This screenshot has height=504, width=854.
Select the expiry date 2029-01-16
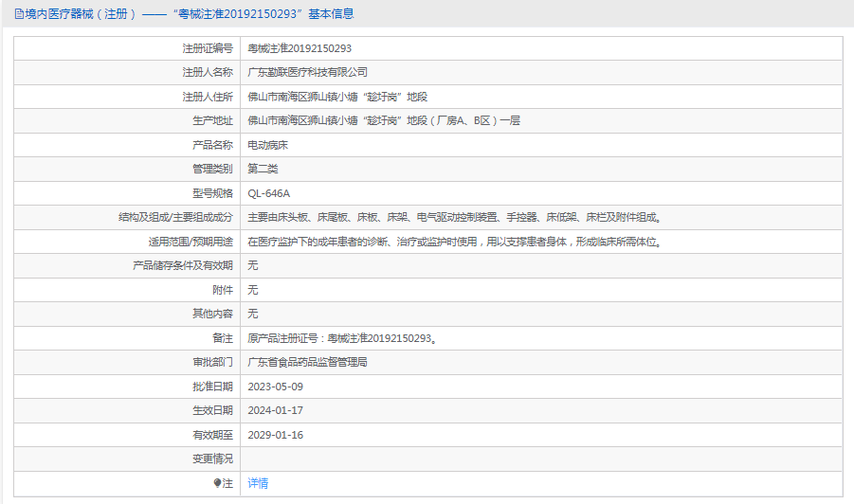(x=275, y=435)
